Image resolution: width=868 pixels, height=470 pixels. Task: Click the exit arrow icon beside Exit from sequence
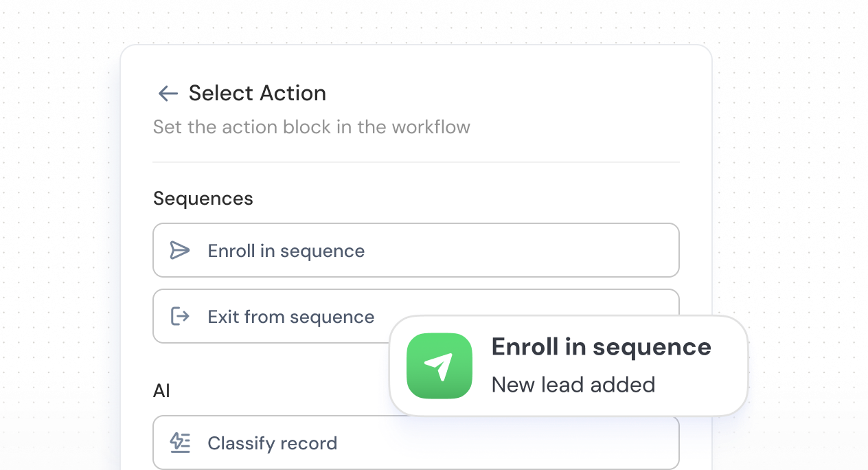(x=179, y=316)
